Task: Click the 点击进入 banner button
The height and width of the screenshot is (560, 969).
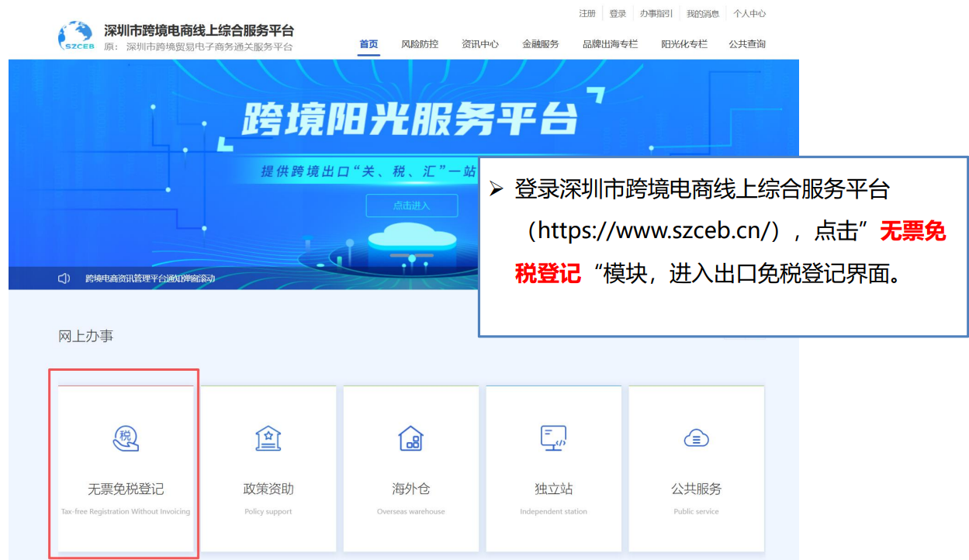Action: [411, 206]
